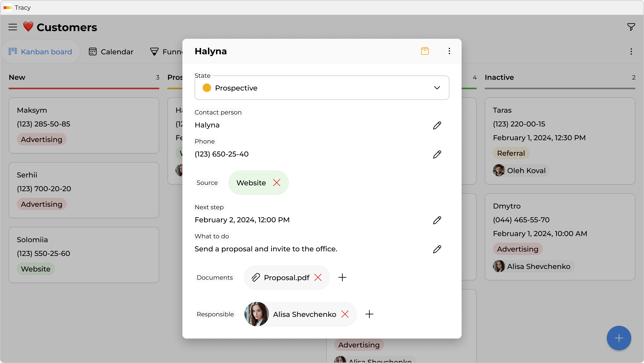
Task: Click the paperclip icon on Proposal.pdf
Action: click(255, 277)
